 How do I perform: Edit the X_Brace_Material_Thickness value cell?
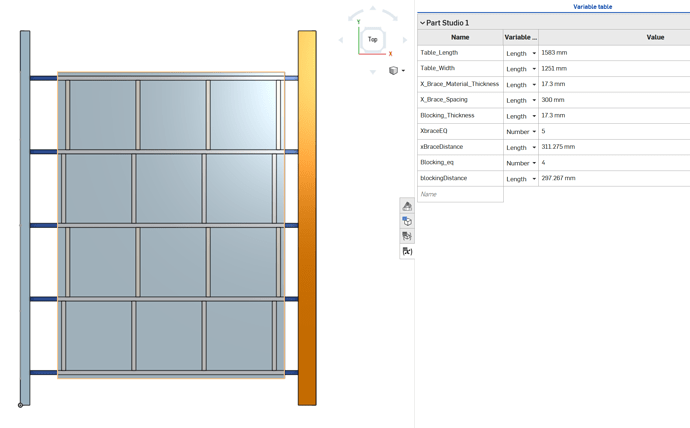(x=614, y=84)
